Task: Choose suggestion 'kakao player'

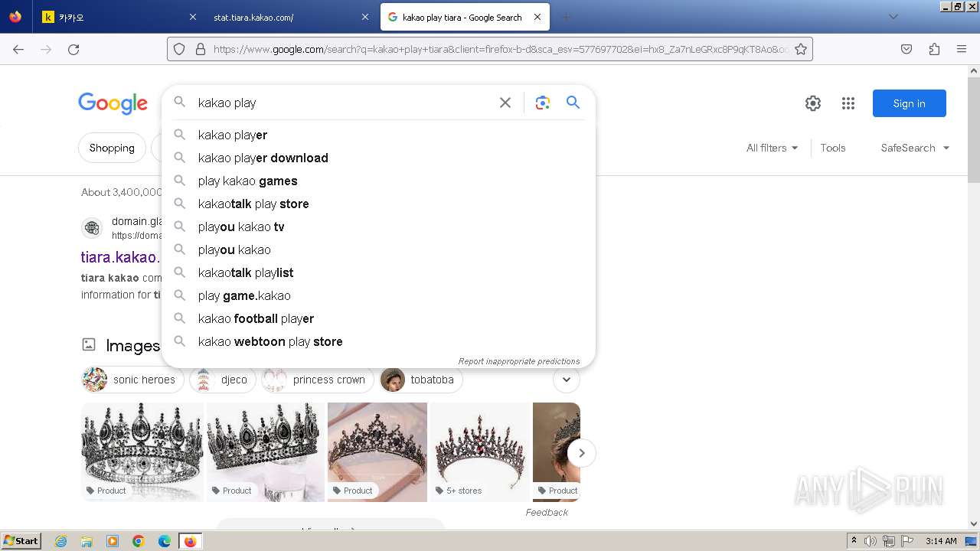Action: coord(378,135)
